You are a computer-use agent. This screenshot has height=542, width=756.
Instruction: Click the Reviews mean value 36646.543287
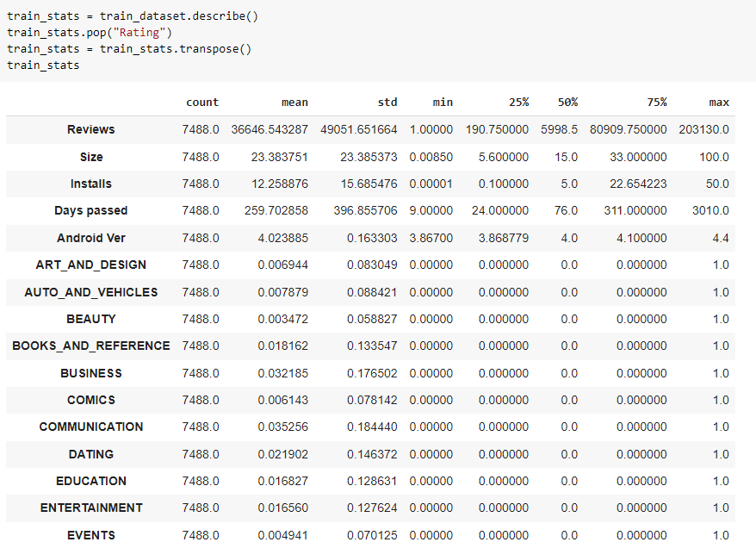click(x=270, y=130)
